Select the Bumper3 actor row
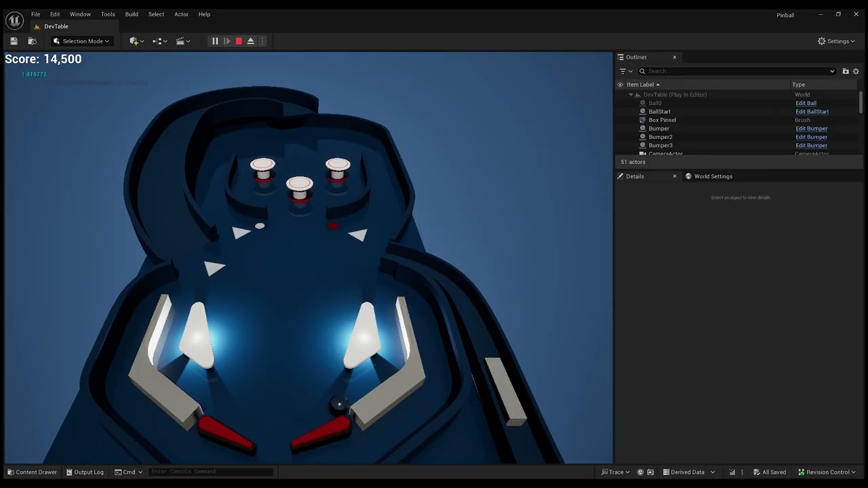Screen dimensions: 868x488 737,146
